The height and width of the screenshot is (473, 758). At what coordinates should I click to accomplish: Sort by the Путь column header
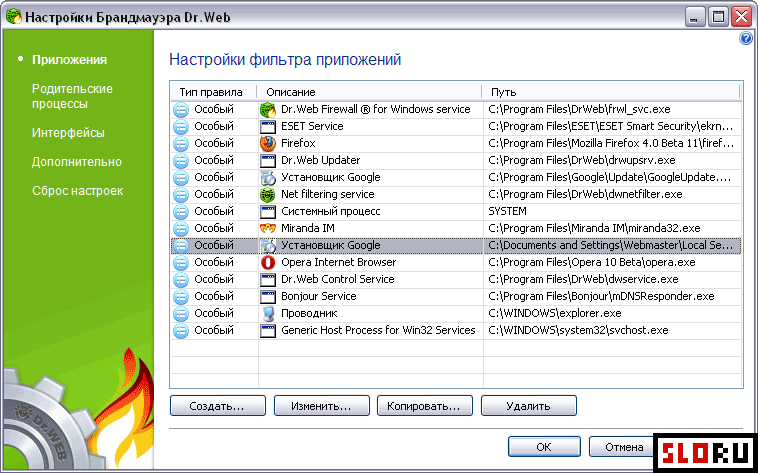[x=611, y=92]
